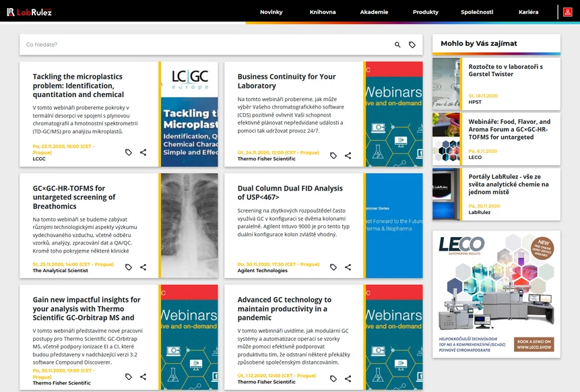
Task: Click 'HPST' source label
Action: click(475, 102)
